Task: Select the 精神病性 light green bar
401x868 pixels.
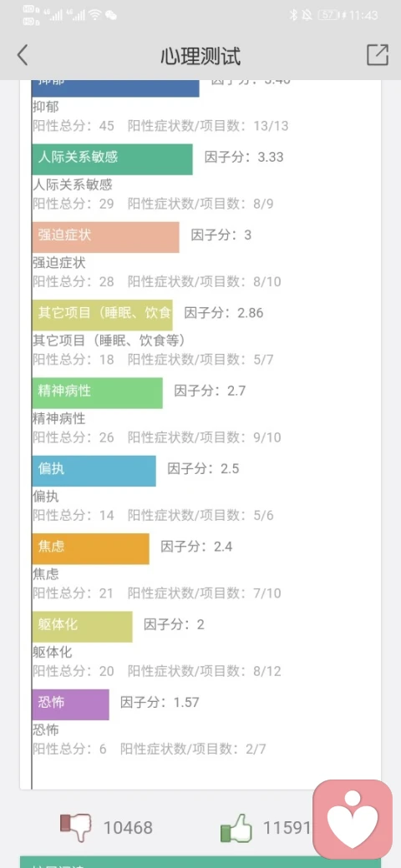Action: [x=98, y=393]
